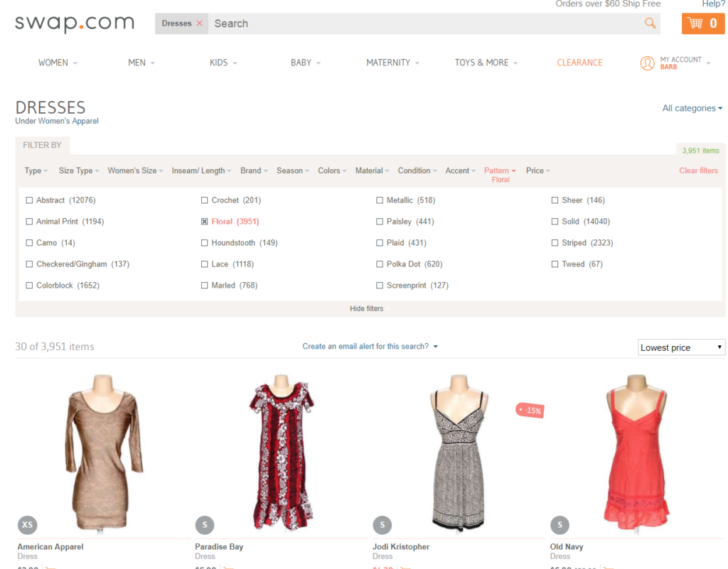Click the Clear filters link
728x569 pixels.
pos(698,170)
